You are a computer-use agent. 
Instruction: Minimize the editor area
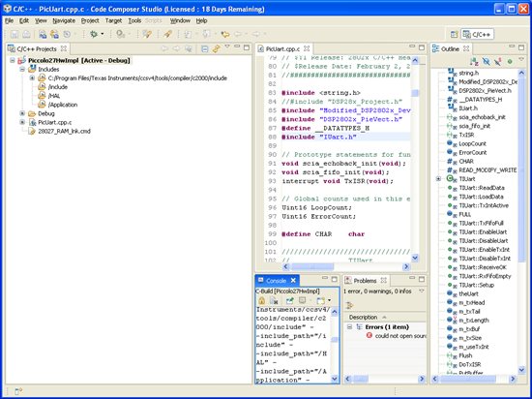coord(412,46)
